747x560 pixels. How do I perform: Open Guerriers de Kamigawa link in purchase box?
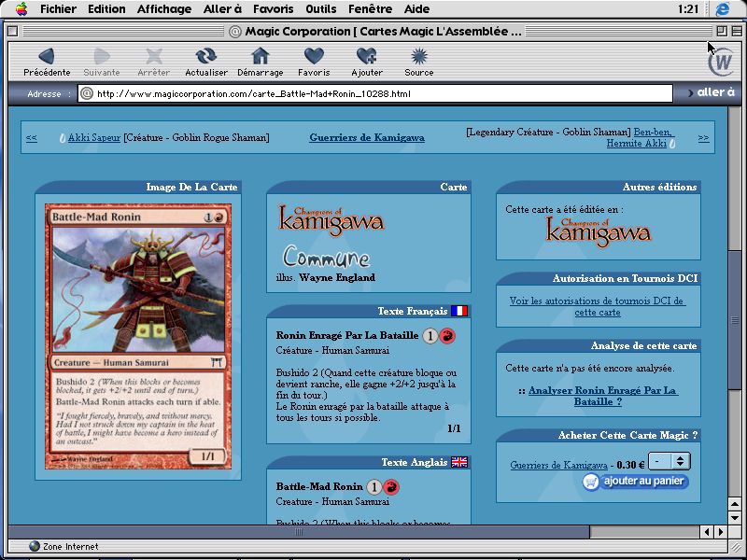click(x=558, y=465)
